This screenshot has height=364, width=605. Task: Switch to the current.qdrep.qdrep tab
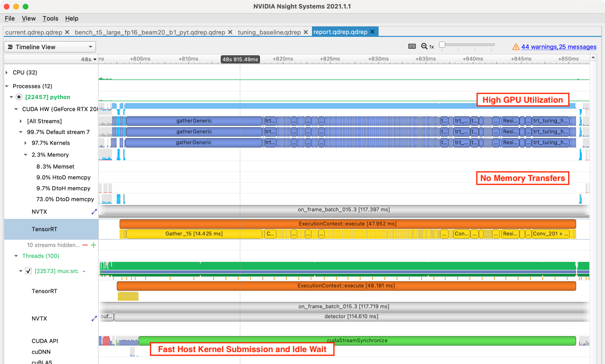point(34,32)
